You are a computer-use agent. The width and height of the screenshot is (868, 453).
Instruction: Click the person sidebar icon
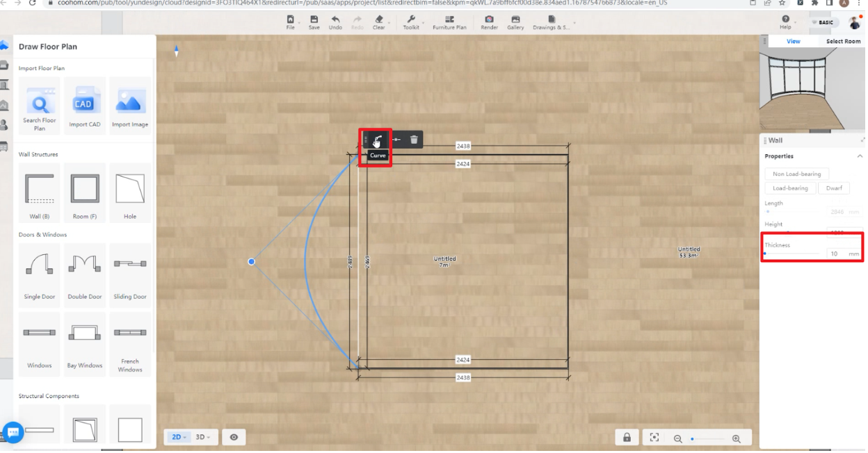pos(3,125)
